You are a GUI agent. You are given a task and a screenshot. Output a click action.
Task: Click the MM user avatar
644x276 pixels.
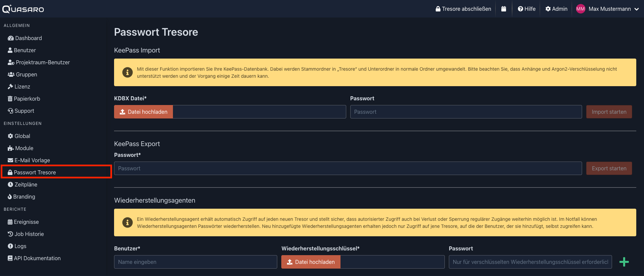580,9
